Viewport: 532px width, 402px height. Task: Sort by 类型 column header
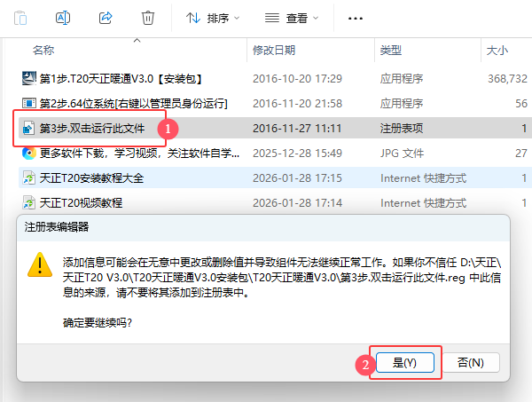point(390,51)
